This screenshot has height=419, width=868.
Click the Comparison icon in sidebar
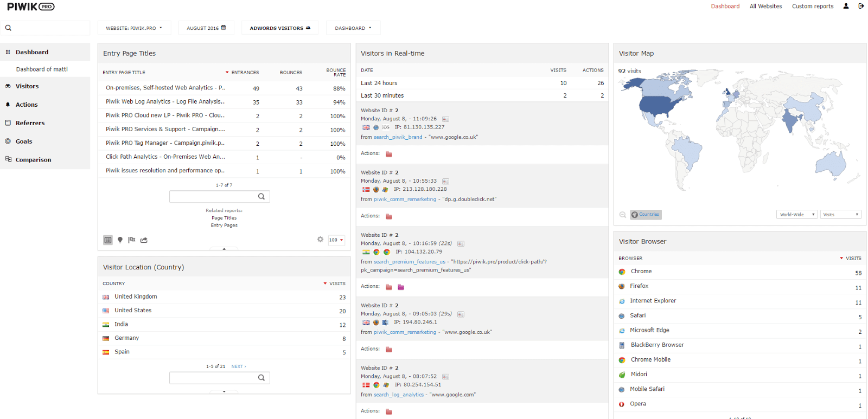click(x=8, y=159)
